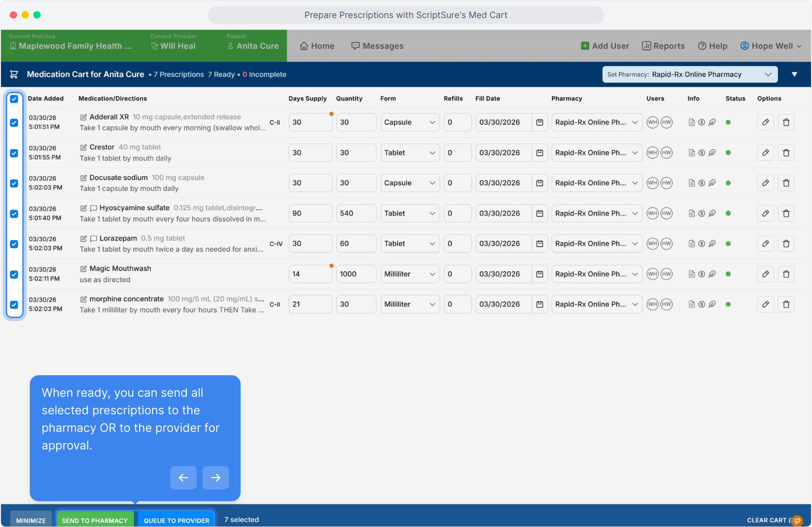The height and width of the screenshot is (527, 812).
Task: Open pharmacy dropdown in morphine concentrate row
Action: [597, 304]
